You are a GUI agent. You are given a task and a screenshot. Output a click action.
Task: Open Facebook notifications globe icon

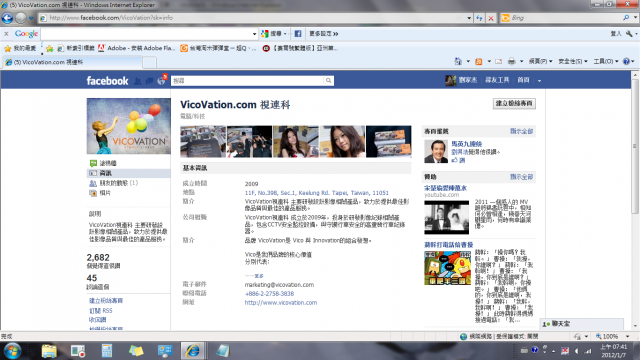161,81
